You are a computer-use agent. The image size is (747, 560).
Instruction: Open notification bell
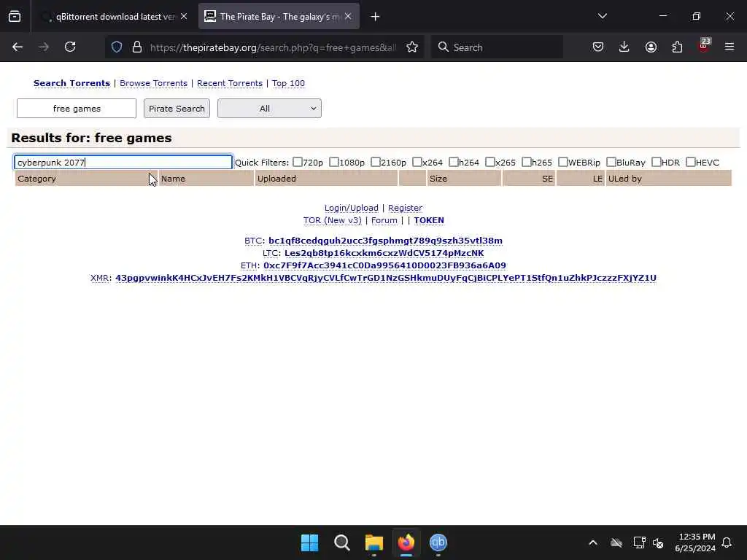point(727,542)
